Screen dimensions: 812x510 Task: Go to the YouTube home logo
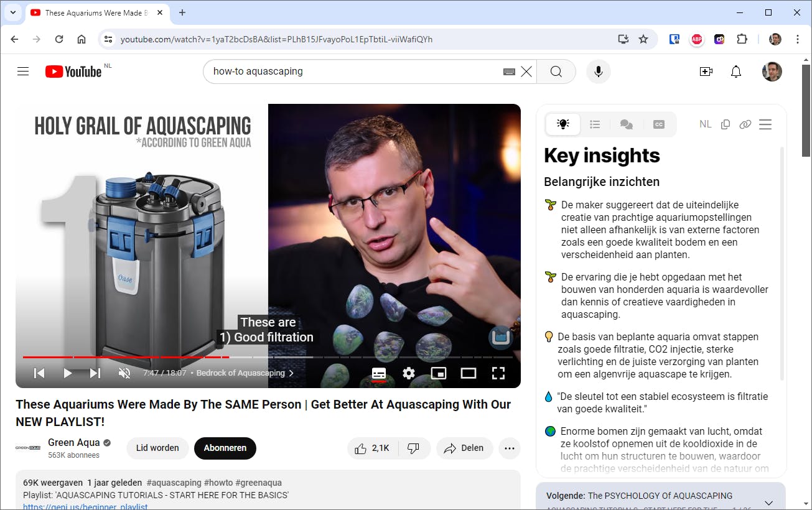(73, 72)
